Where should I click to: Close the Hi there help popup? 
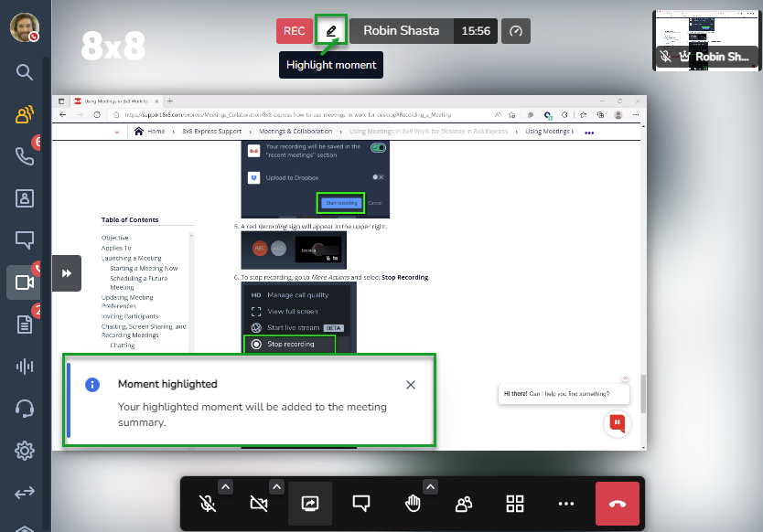tap(625, 378)
